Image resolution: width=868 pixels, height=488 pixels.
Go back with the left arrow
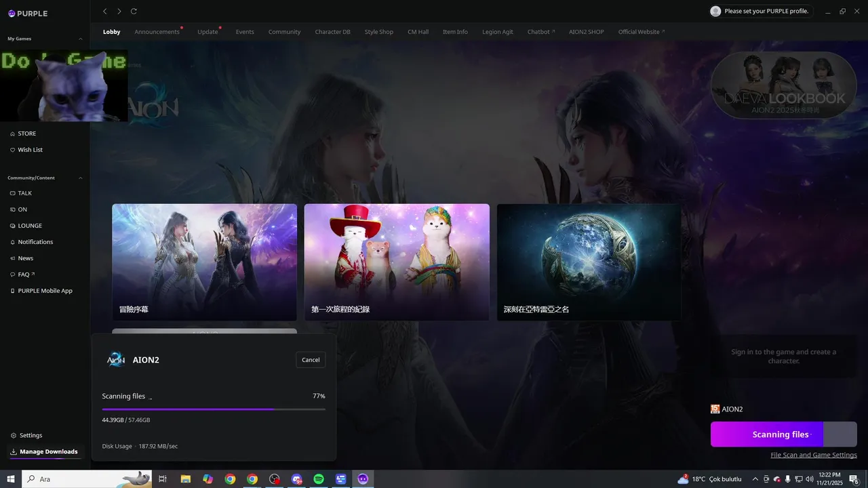tap(104, 12)
